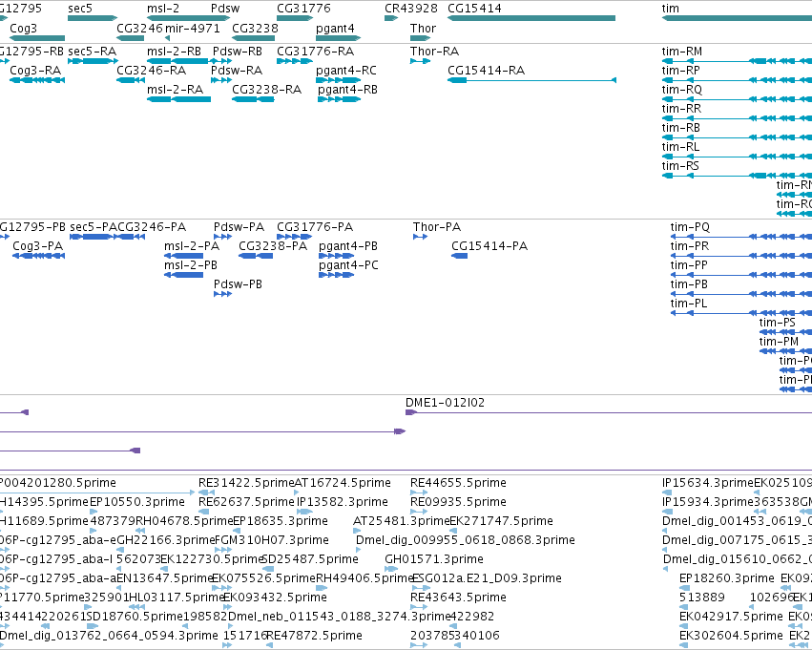Select the CR43928 gene glyph

pyautogui.click(x=391, y=18)
